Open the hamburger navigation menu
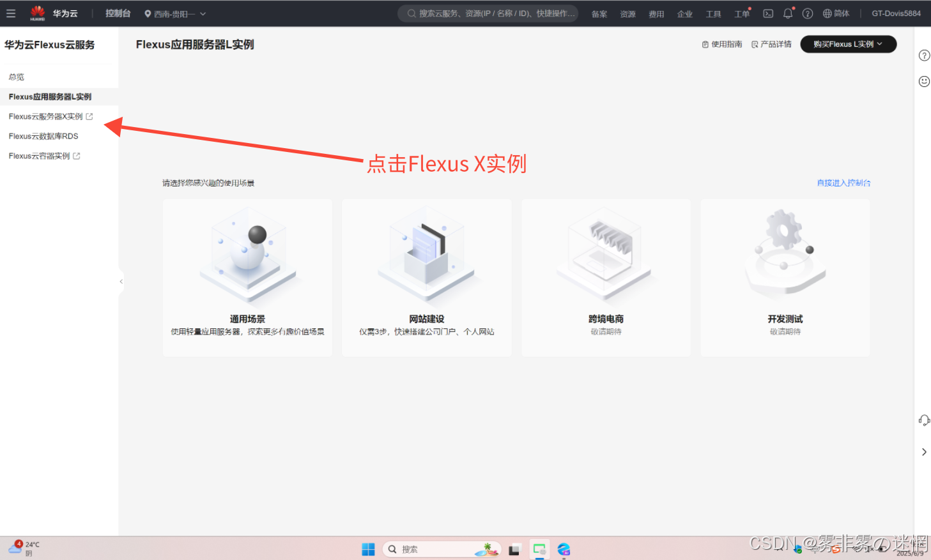The image size is (931, 560). [11, 13]
